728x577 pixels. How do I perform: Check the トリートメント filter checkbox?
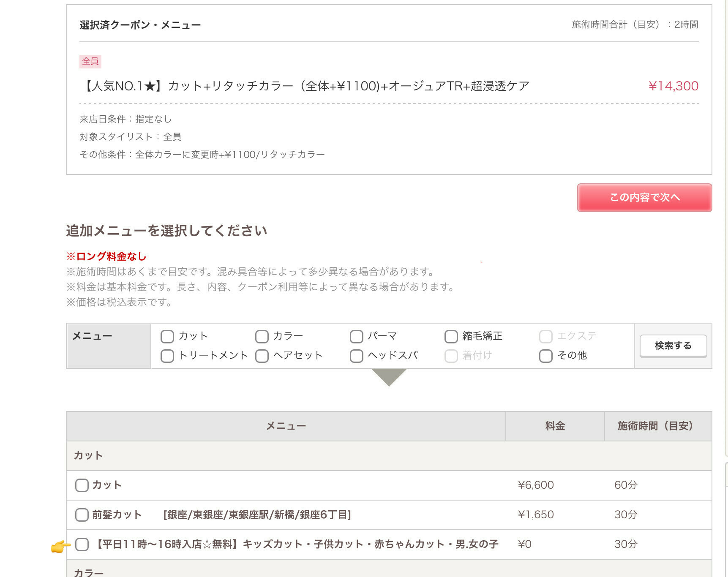click(x=167, y=356)
